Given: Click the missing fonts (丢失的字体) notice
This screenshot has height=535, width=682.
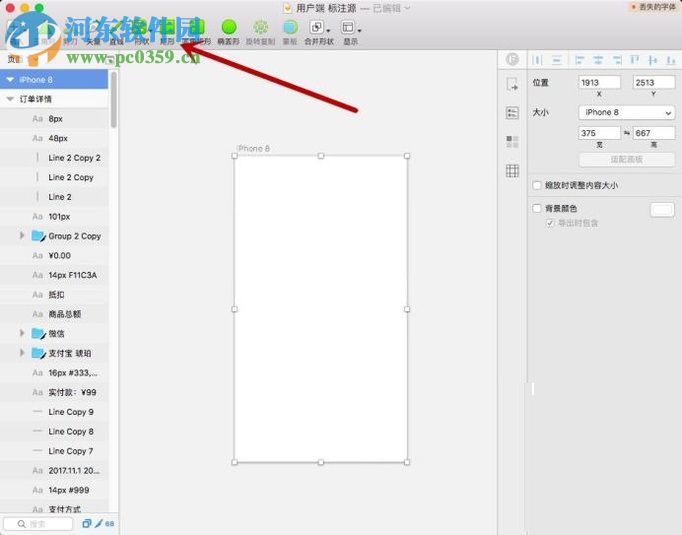Looking at the screenshot, I should [x=653, y=7].
